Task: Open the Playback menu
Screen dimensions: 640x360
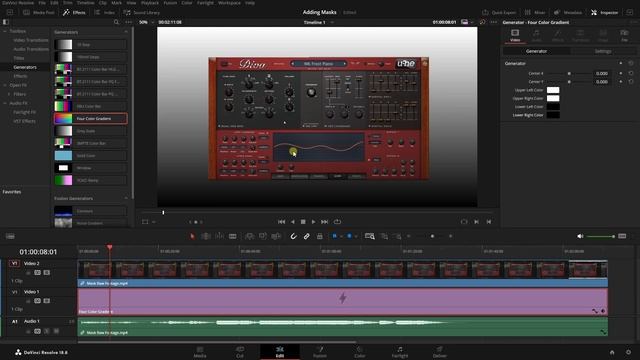Action: tap(150, 3)
